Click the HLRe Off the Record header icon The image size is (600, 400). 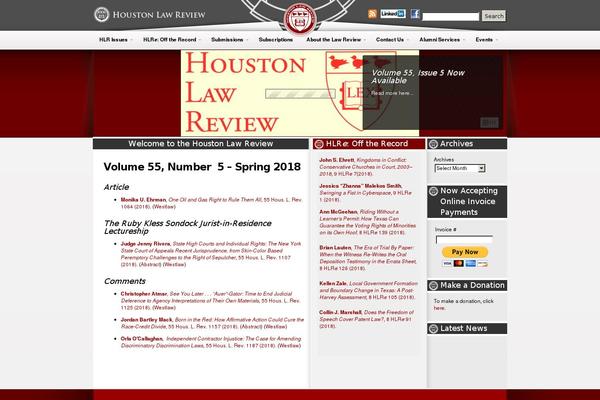[x=319, y=144]
